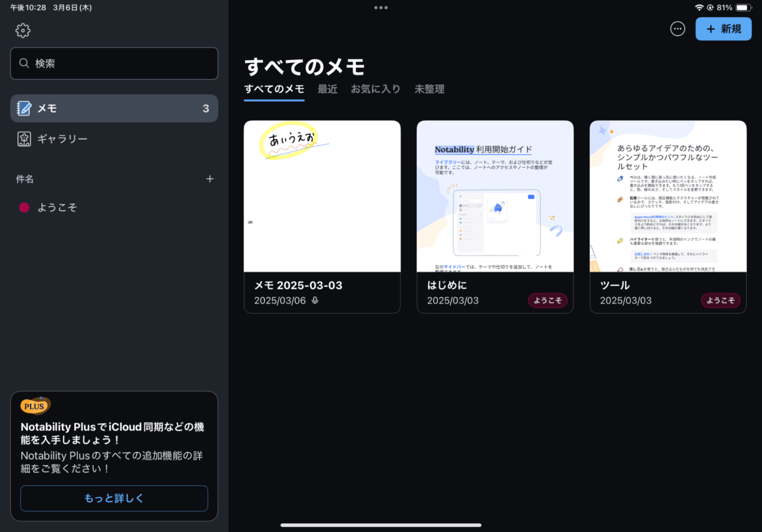Click the すべてのメモ page heading

pos(305,66)
